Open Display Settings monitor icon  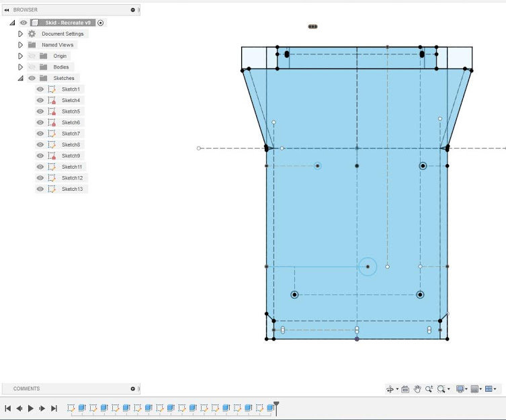(460, 389)
